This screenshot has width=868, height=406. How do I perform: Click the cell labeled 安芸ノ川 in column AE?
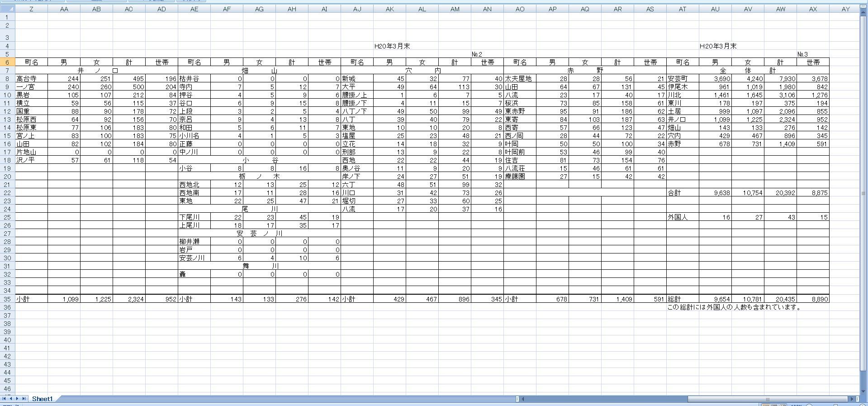click(x=194, y=258)
